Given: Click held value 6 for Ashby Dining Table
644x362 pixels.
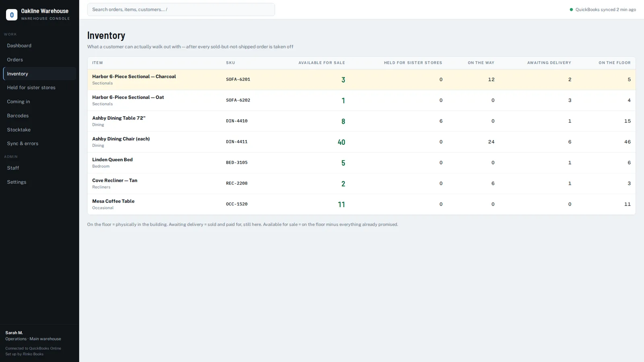Looking at the screenshot, I should point(441,121).
